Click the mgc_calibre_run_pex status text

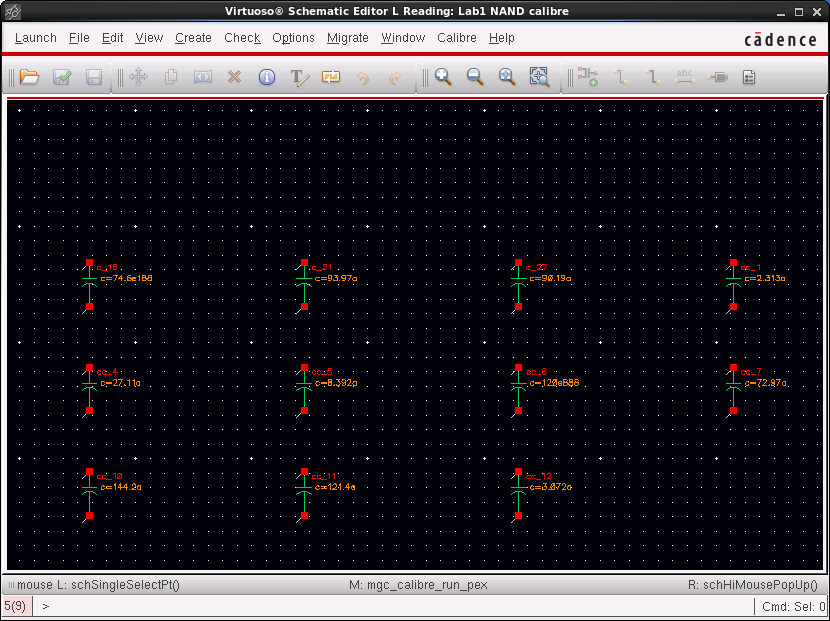pyautogui.click(x=418, y=585)
